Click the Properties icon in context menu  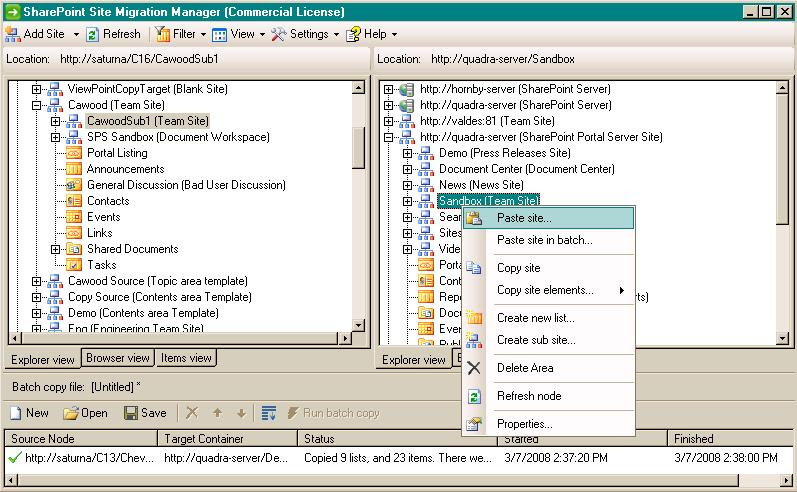click(474, 424)
